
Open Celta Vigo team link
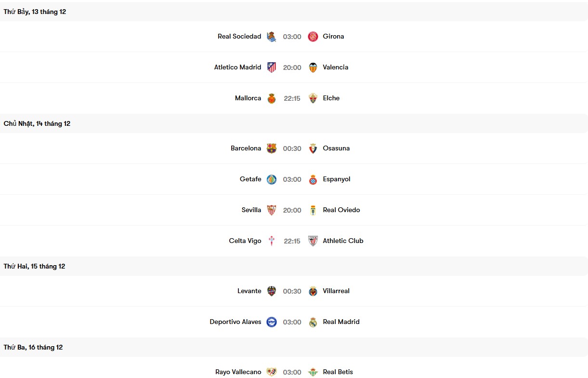pos(245,241)
